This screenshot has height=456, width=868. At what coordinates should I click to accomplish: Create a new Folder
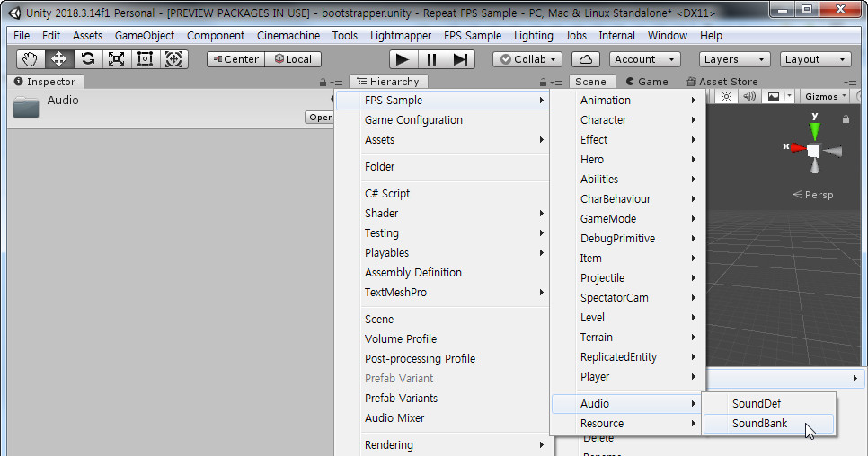443,166
